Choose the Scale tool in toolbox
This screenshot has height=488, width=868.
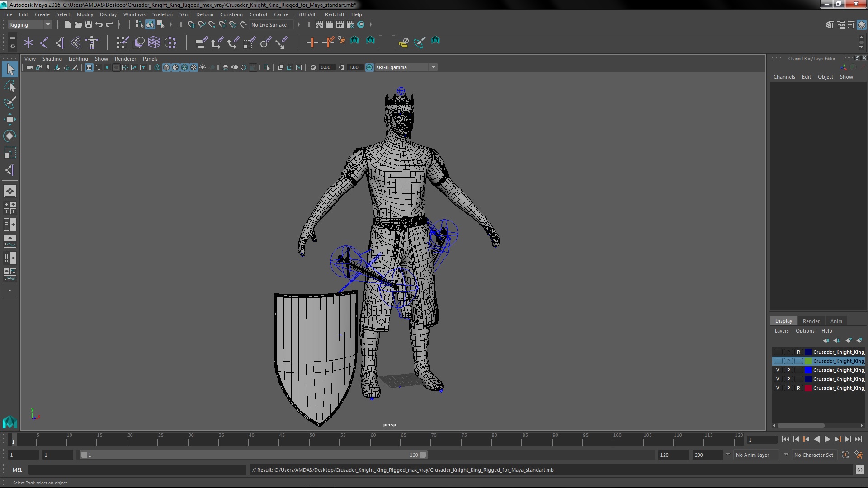pos(10,153)
